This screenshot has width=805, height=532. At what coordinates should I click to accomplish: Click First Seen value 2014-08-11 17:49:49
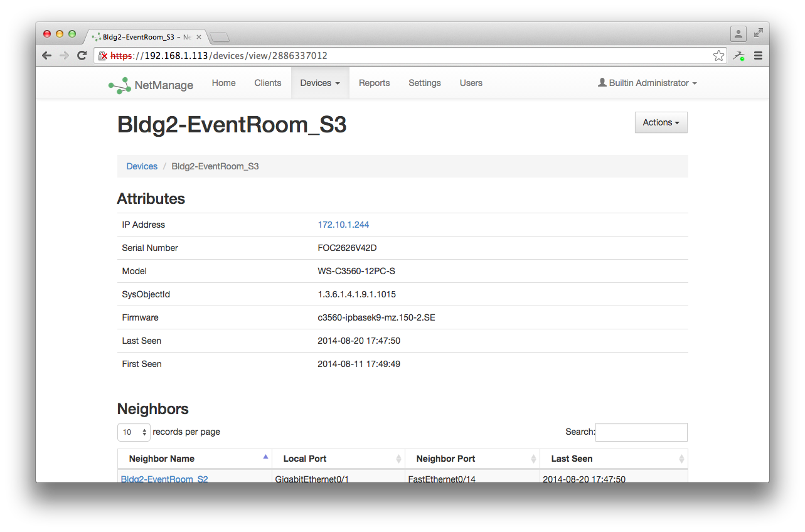359,364
